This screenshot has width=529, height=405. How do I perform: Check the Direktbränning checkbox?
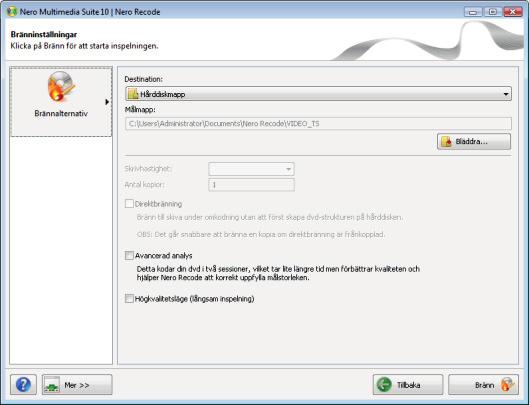129,204
